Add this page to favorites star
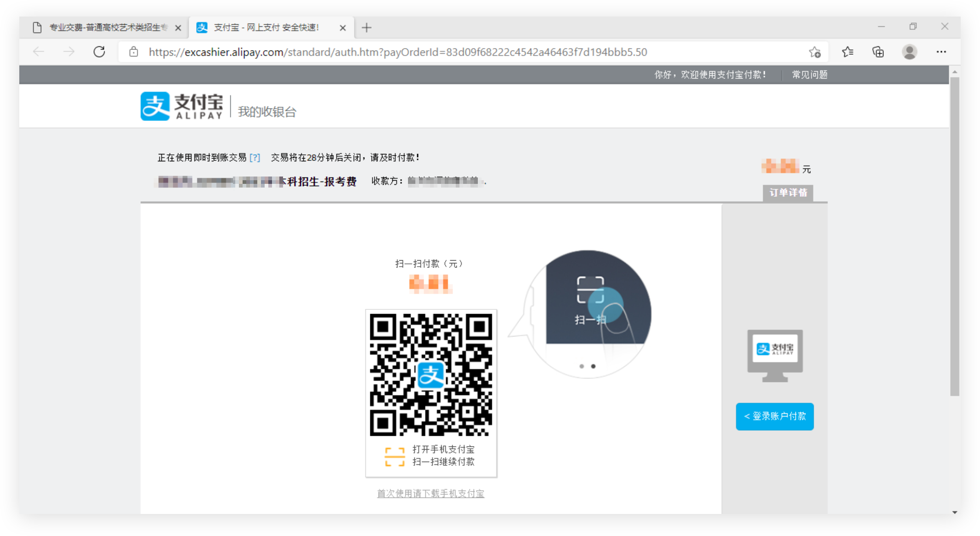The height and width of the screenshot is (536, 980). (815, 52)
